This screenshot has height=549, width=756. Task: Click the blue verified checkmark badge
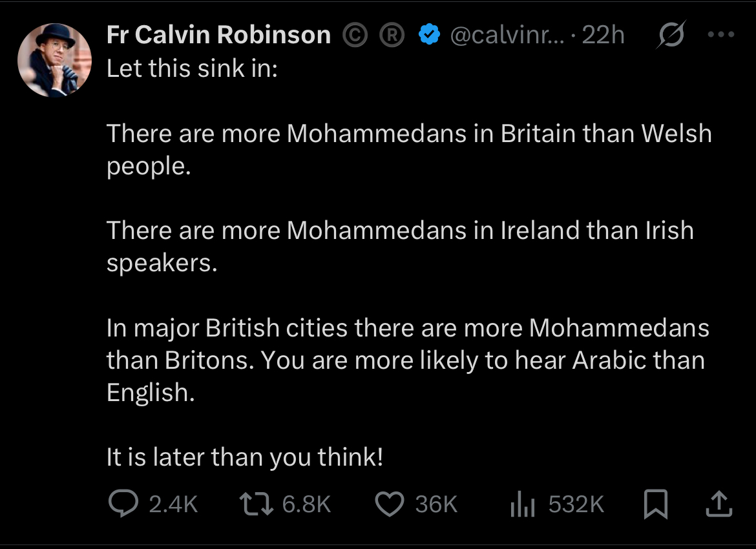pos(429,35)
